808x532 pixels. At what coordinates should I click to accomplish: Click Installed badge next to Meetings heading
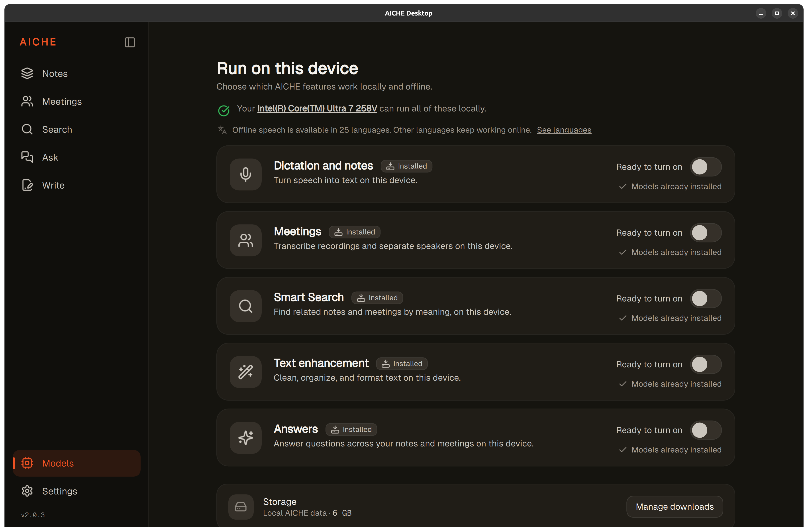pos(354,232)
